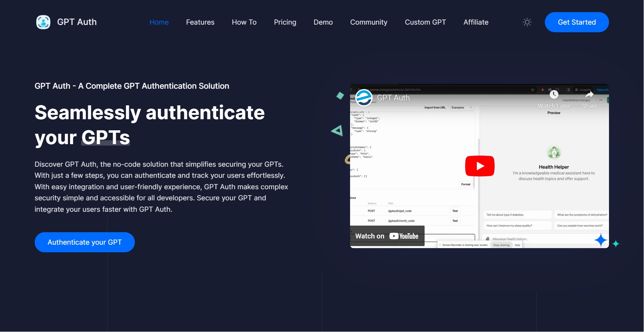This screenshot has width=644, height=332.
Task: Open the GPT Auth channel avatar on video
Action: [x=364, y=98]
